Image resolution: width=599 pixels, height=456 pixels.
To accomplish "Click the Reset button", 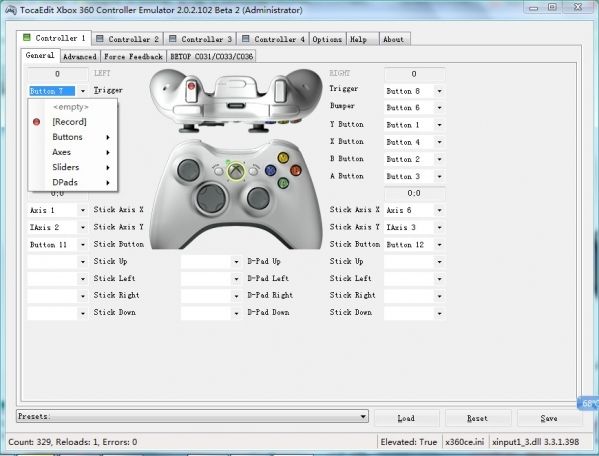I will (x=478, y=418).
